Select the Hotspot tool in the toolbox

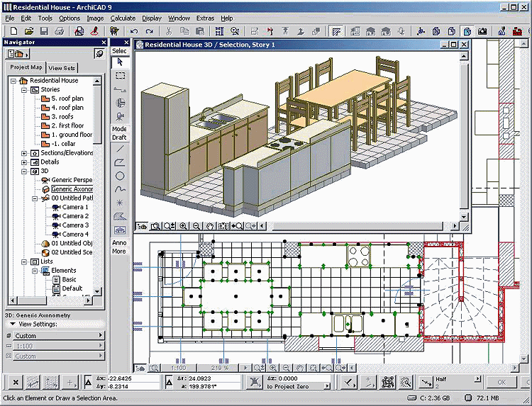tap(120, 203)
